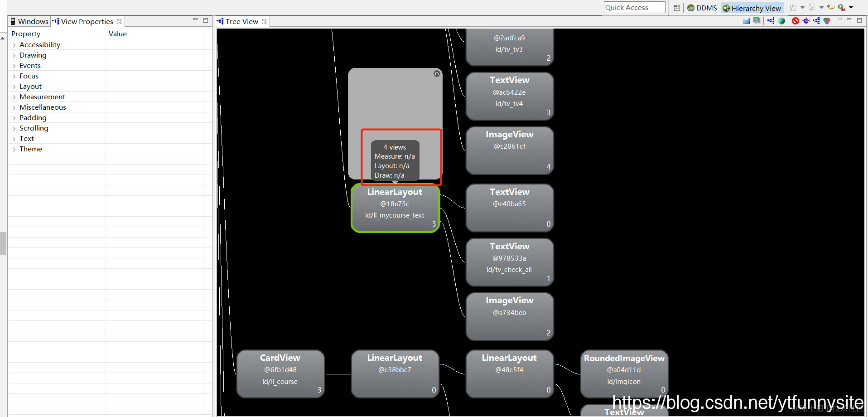This screenshot has width=868, height=417.
Task: Select the LinearLayout @c38bbc7 node
Action: click(395, 374)
